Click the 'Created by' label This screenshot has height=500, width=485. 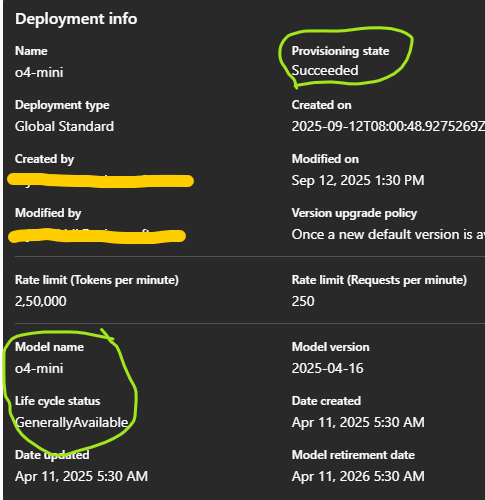44,159
